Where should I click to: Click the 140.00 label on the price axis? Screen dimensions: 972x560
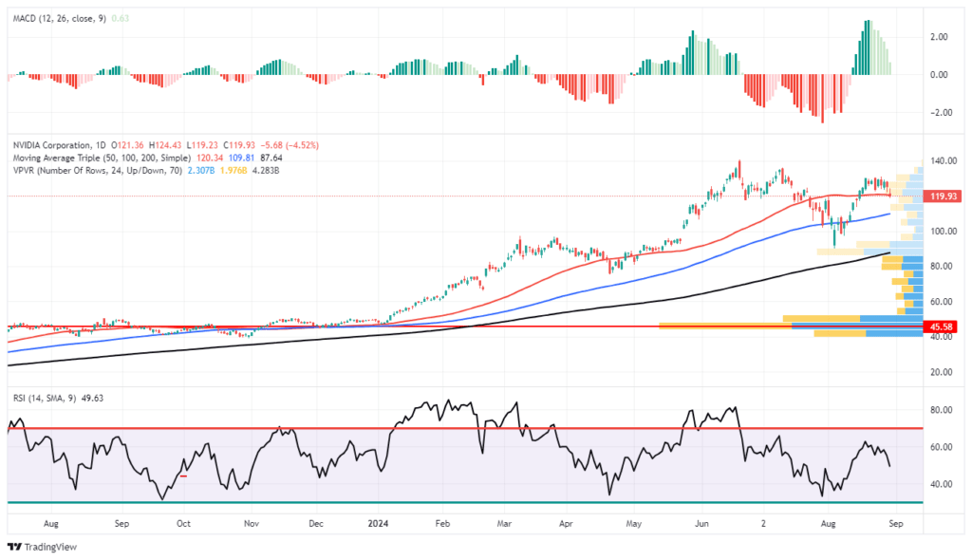click(x=942, y=161)
